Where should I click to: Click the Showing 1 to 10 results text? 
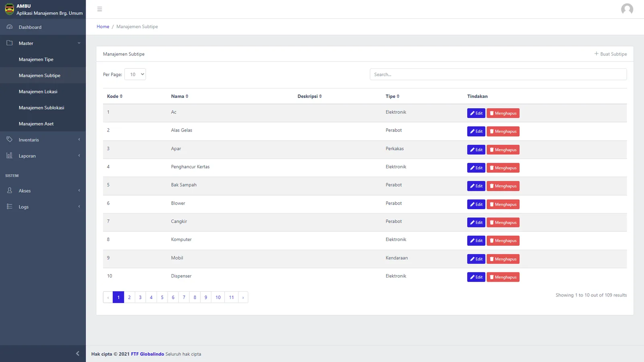(591, 295)
